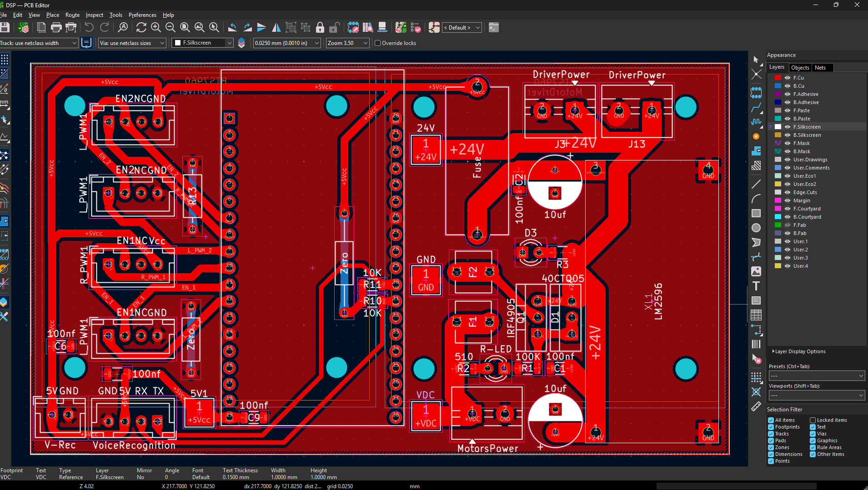Viewport: 868px width, 490px height.
Task: Select the Draw line tool
Action: click(x=756, y=184)
